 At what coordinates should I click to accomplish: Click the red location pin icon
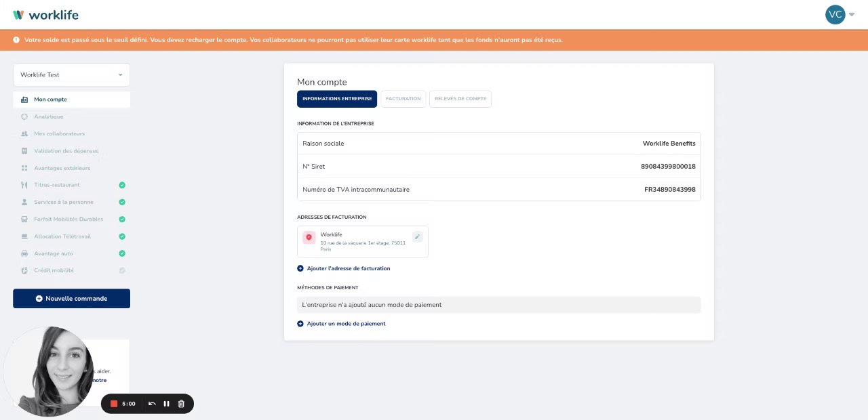[x=309, y=237]
